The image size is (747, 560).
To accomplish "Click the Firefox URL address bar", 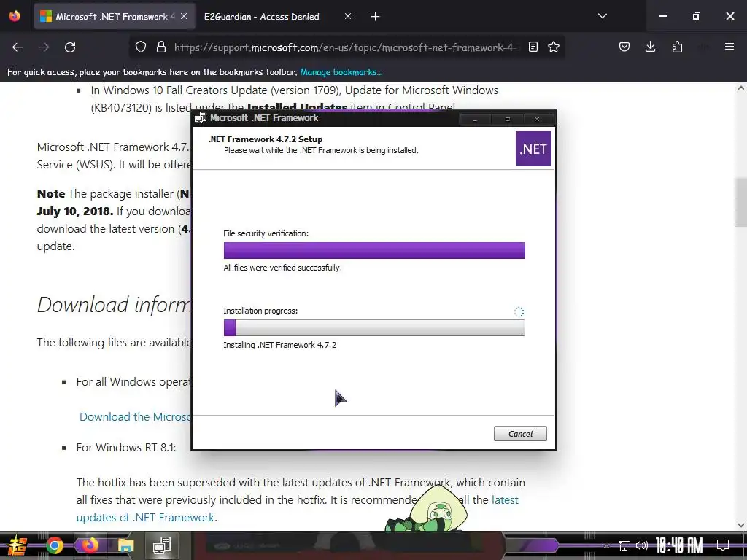I will pos(348,47).
